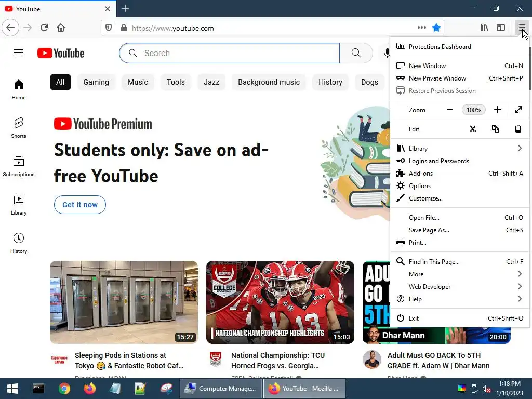
Task: Open tracking protection shield in address bar
Action: pyautogui.click(x=109, y=28)
